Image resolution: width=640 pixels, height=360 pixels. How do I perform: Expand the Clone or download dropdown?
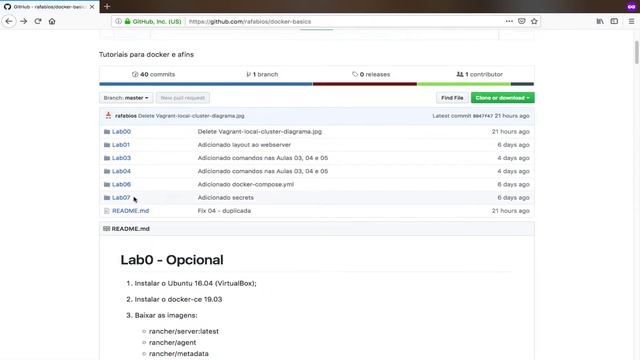(x=502, y=98)
